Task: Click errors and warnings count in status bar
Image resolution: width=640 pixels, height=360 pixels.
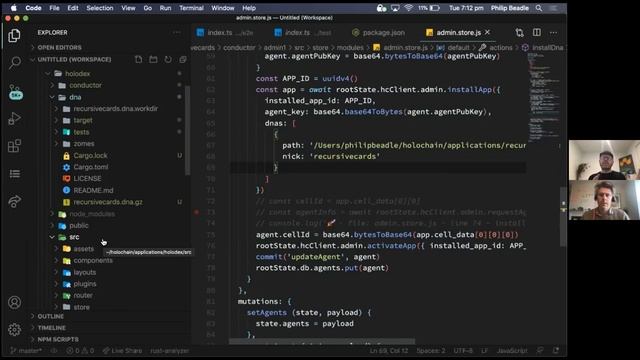Action: [x=80, y=351]
